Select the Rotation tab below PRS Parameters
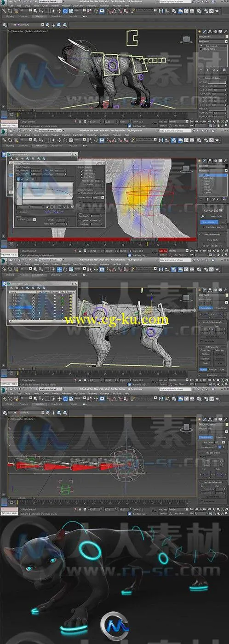The width and height of the screenshot is (229, 644). [x=212, y=369]
